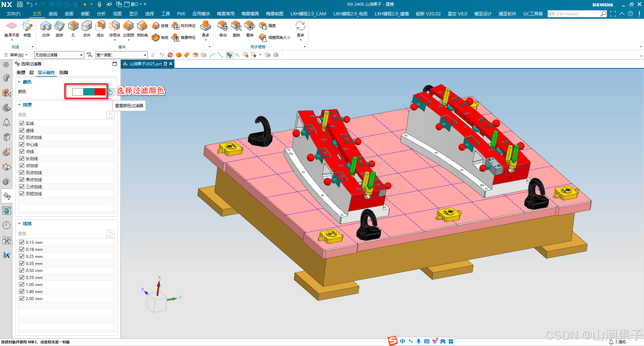Choose the 旋转 revolve tool
Viewport: 644px width, 346px height.
tap(59, 29)
